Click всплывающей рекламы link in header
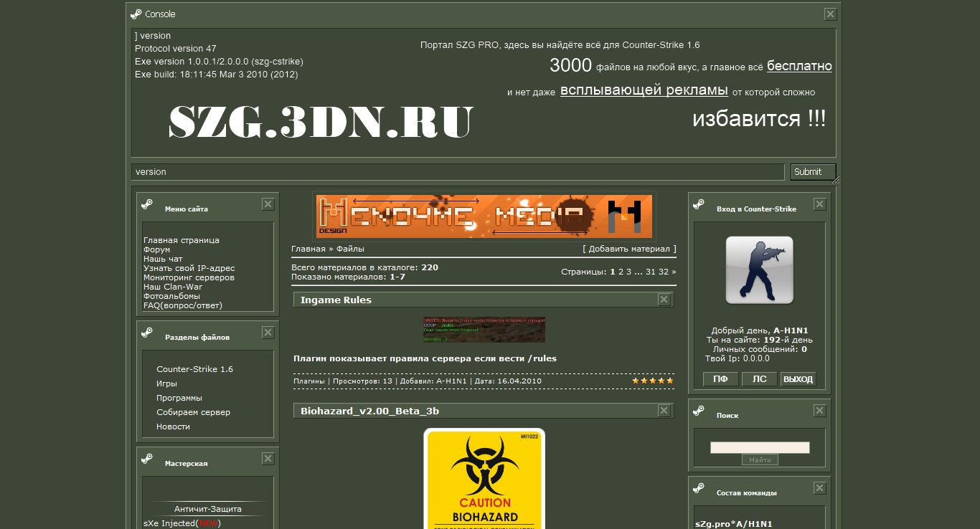The height and width of the screenshot is (529, 980). pos(644,90)
